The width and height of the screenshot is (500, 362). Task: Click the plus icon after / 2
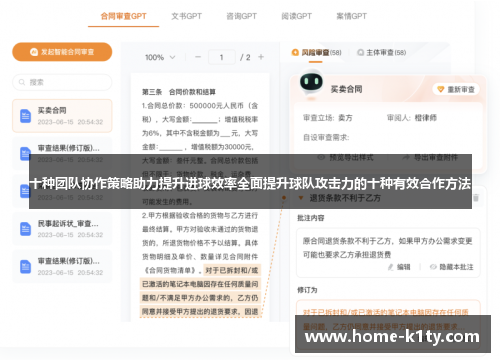pyautogui.click(x=261, y=57)
